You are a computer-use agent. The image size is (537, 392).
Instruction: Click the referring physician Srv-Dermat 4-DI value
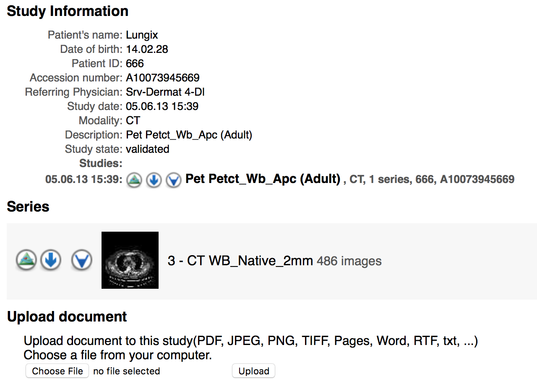[x=165, y=92]
